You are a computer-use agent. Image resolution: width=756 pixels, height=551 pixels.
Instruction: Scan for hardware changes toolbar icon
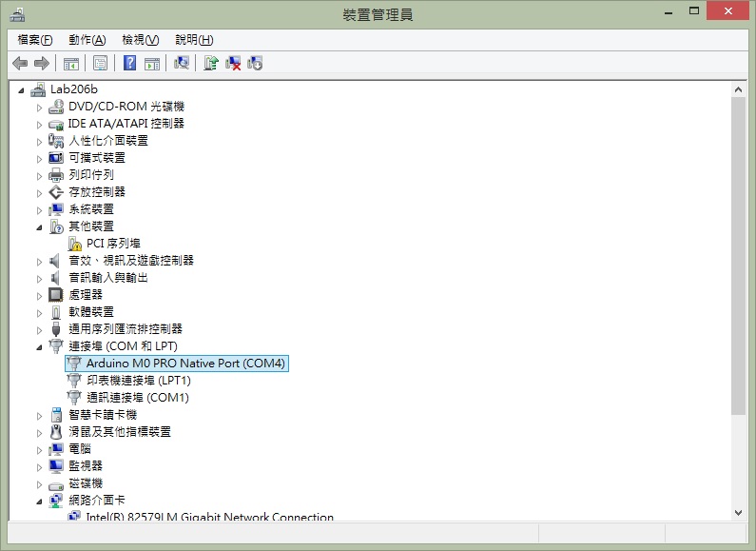[182, 63]
